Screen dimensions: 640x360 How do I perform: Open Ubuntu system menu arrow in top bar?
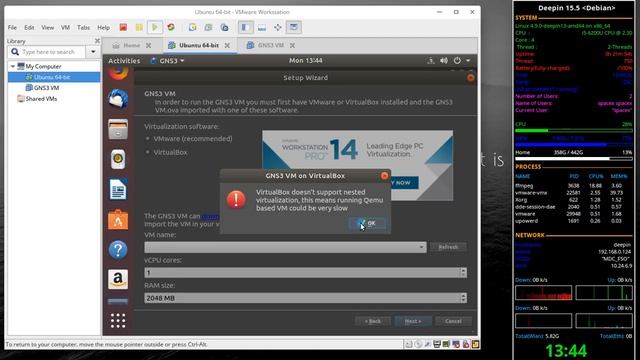[x=468, y=61]
